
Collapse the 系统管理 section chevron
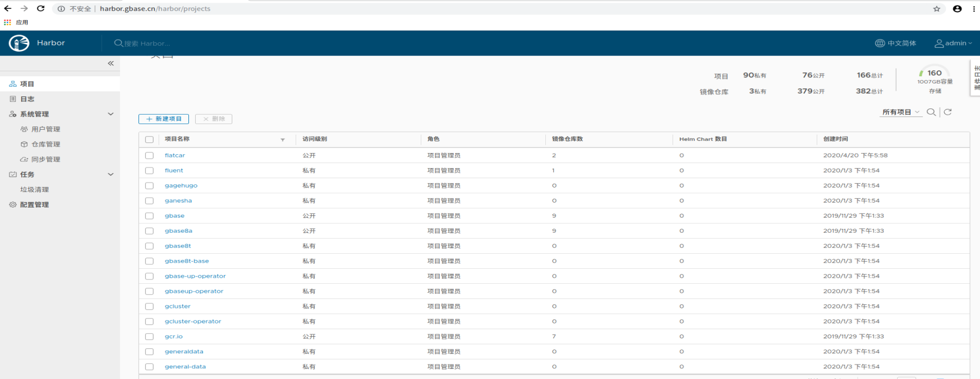[111, 114]
